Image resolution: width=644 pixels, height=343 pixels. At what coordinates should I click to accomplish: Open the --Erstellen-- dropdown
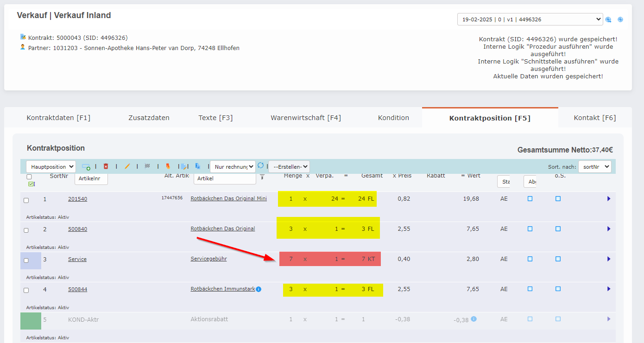coord(288,166)
